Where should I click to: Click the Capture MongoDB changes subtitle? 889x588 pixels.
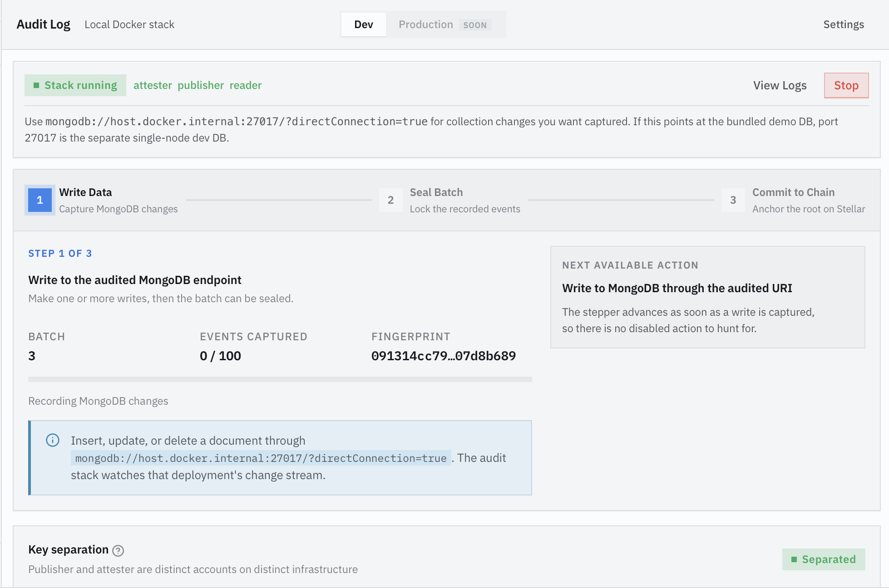pos(119,209)
